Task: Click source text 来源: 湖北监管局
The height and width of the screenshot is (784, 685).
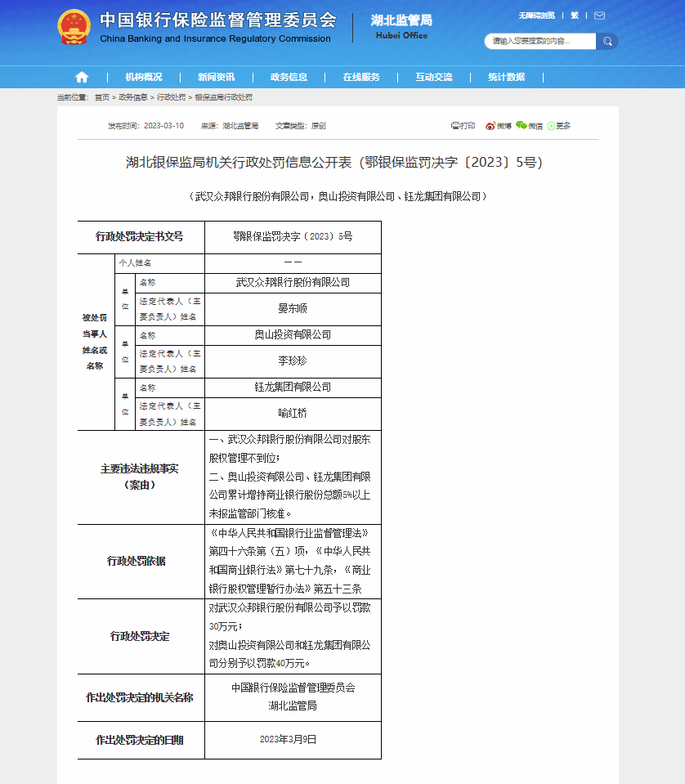Action: 230,126
